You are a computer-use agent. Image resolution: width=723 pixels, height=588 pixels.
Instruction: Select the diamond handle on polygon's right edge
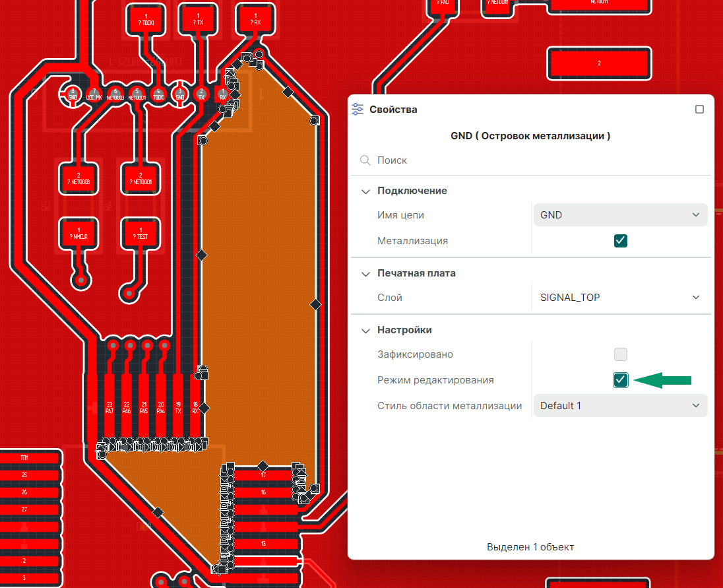point(315,304)
